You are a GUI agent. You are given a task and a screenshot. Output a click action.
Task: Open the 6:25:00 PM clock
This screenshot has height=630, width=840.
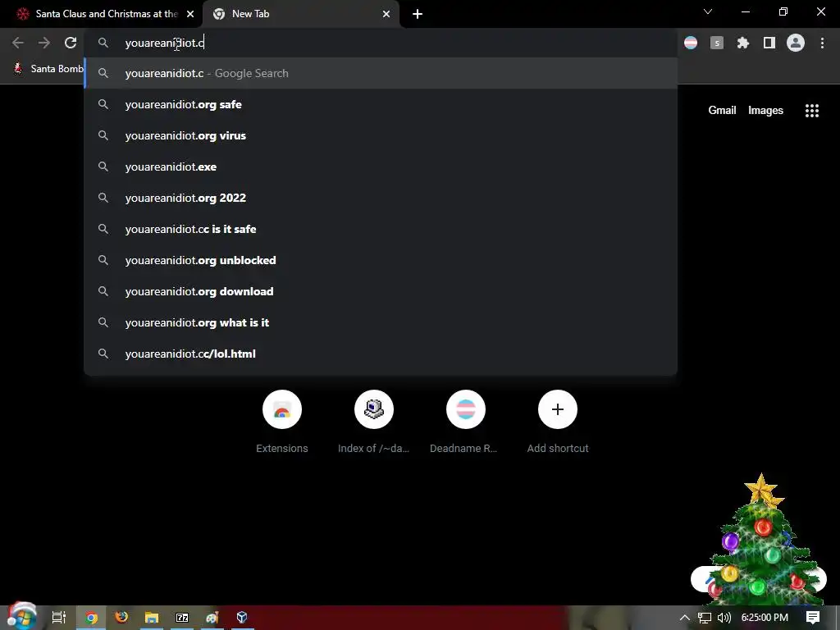(765, 618)
